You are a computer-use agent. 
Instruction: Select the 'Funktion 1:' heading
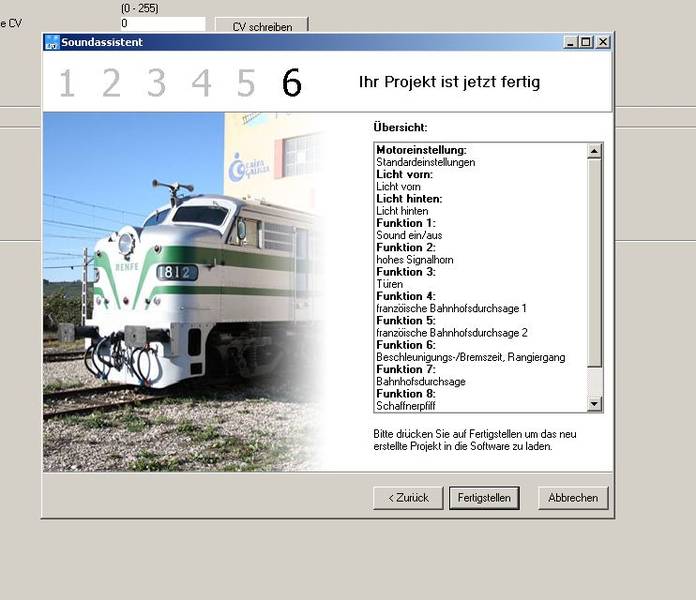pyautogui.click(x=406, y=223)
